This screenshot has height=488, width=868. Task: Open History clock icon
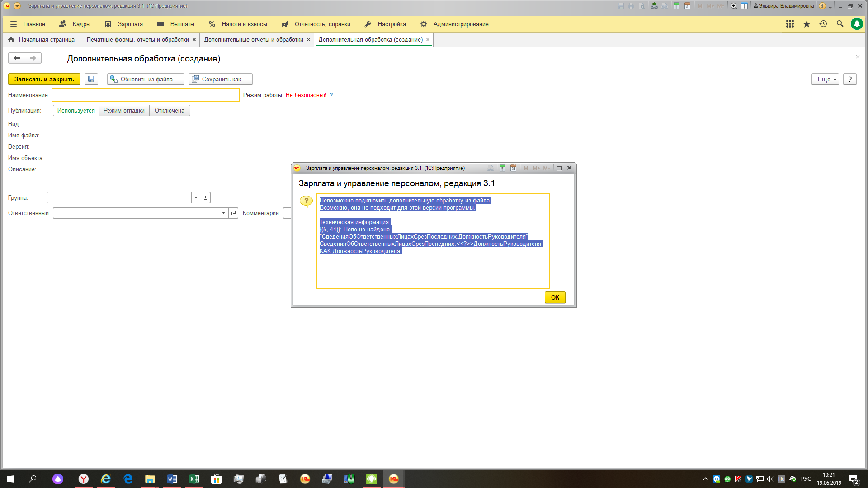pos(823,24)
